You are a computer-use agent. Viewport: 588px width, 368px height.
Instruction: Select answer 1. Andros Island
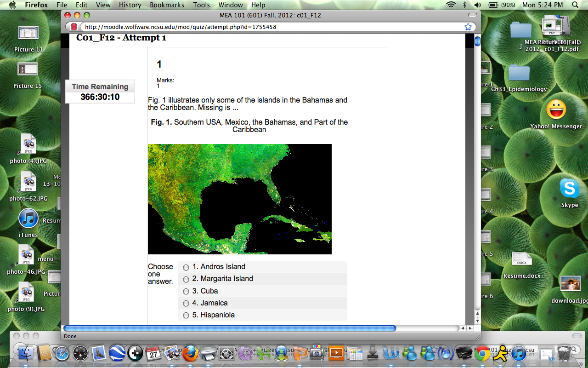click(x=186, y=267)
